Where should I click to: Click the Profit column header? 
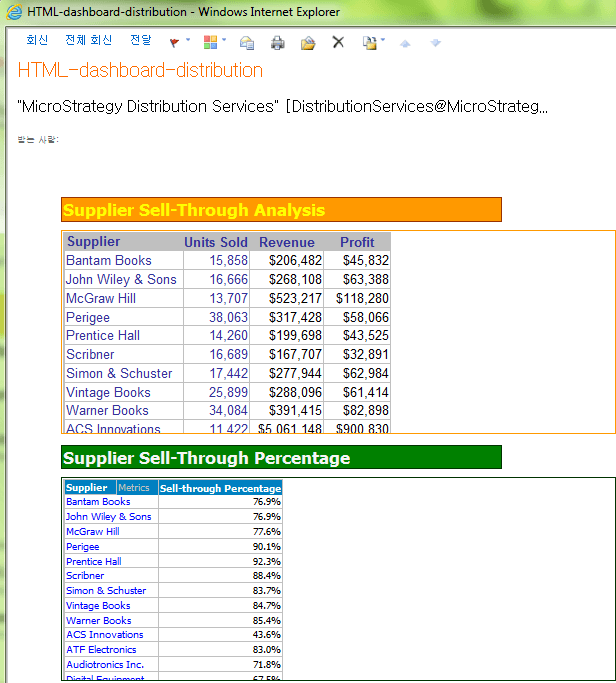click(357, 242)
